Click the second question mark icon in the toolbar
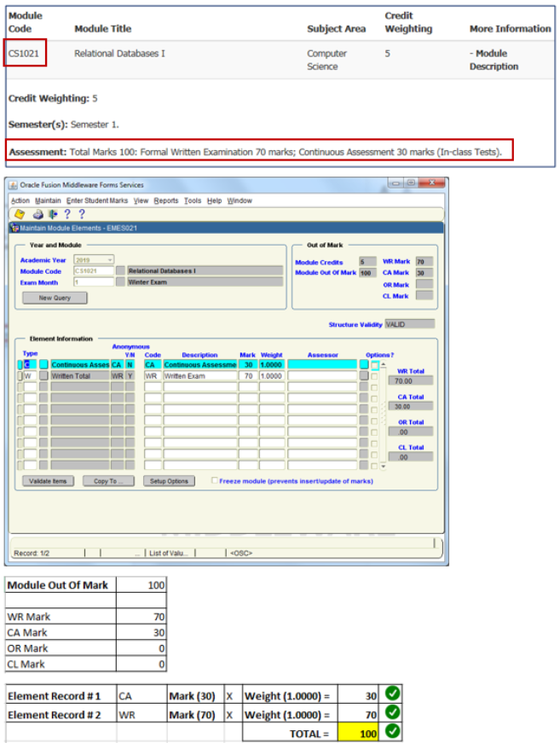Image resolution: width=560 pixels, height=743 pixels. pyautogui.click(x=82, y=214)
